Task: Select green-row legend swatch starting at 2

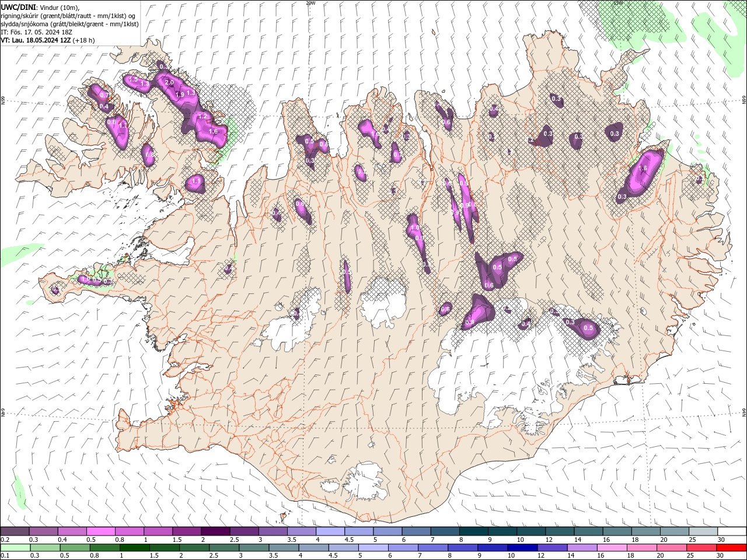Action: (194, 548)
